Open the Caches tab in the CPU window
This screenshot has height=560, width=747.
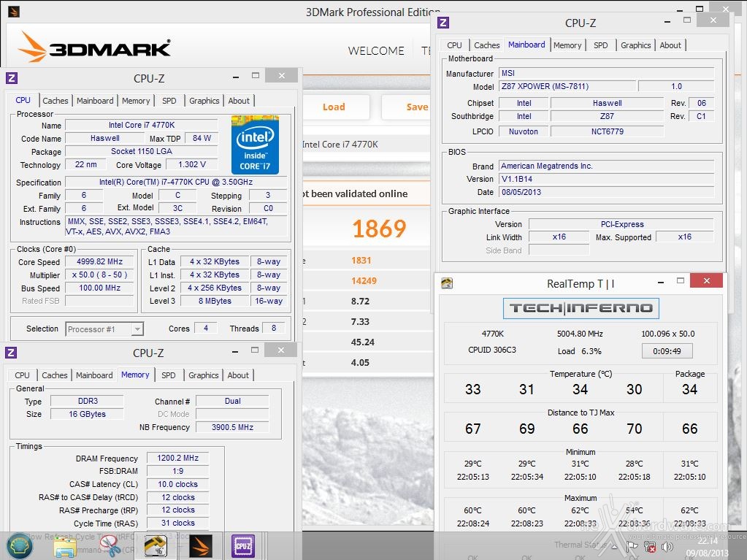click(55, 101)
